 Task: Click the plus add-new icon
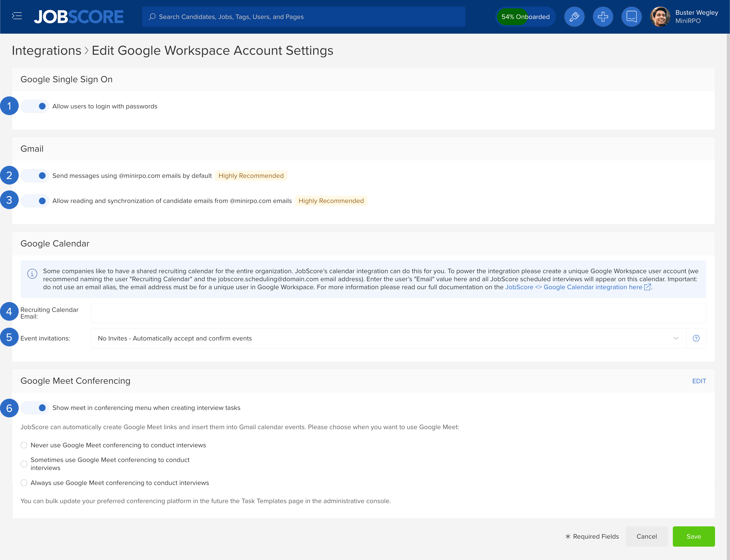click(x=603, y=17)
